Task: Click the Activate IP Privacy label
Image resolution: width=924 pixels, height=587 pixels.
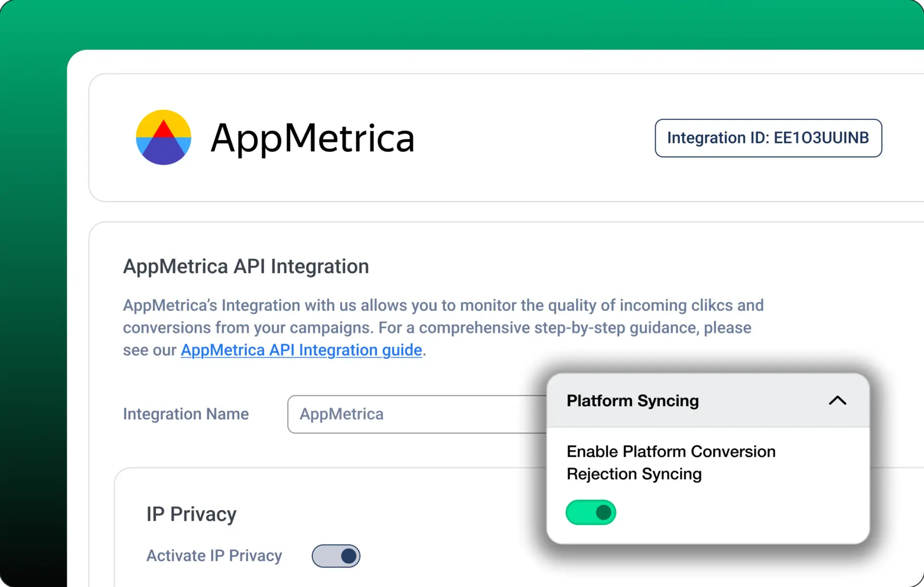Action: coord(214,556)
